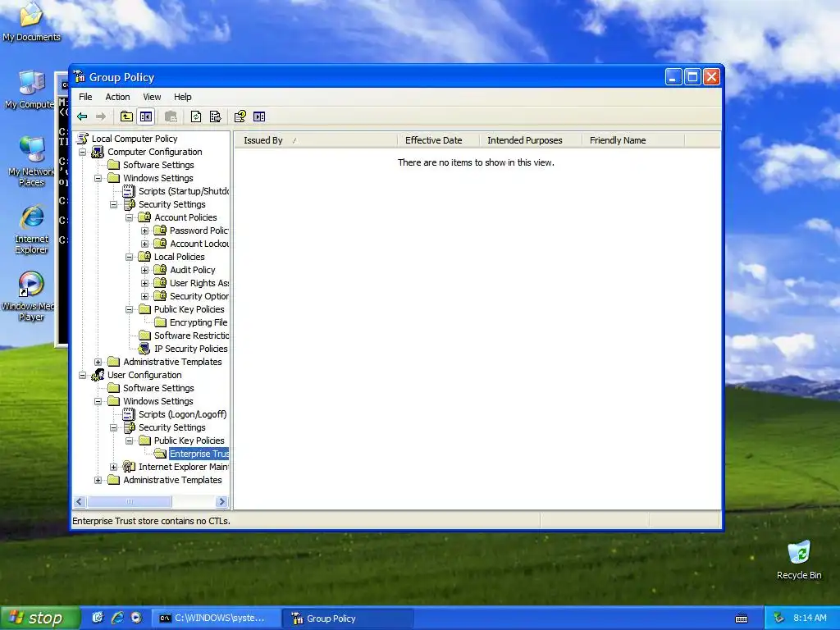Select the Windows Media Player desktop shortcut
Screen dimensions: 840x630
click(30, 296)
